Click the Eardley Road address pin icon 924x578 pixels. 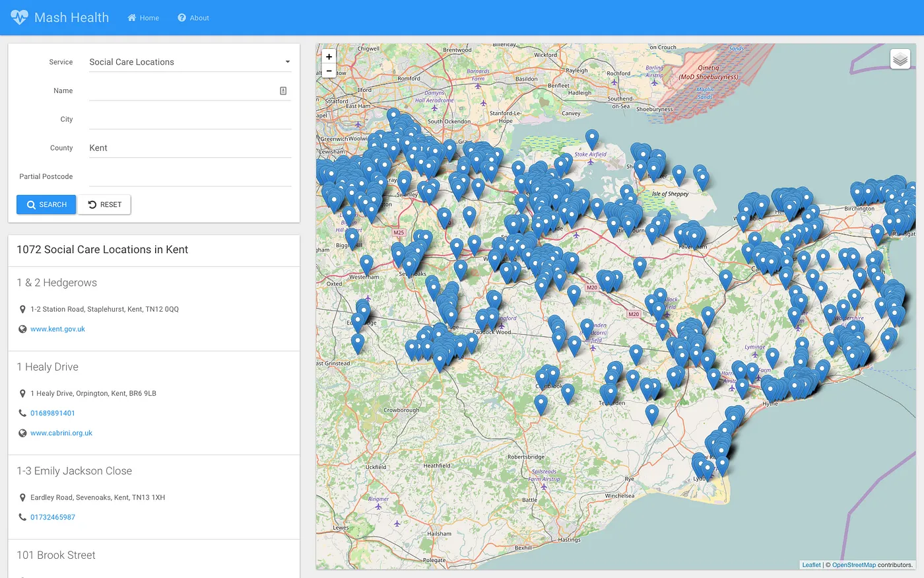(22, 497)
